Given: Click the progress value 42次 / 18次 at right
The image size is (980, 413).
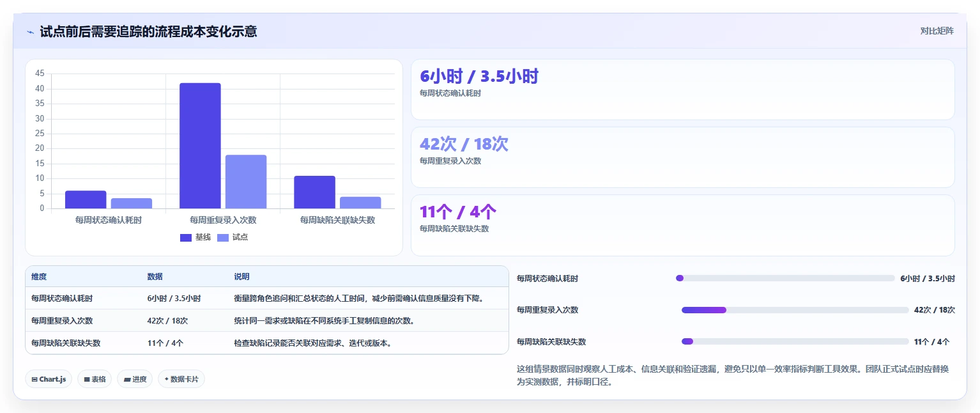Looking at the screenshot, I should pos(934,310).
